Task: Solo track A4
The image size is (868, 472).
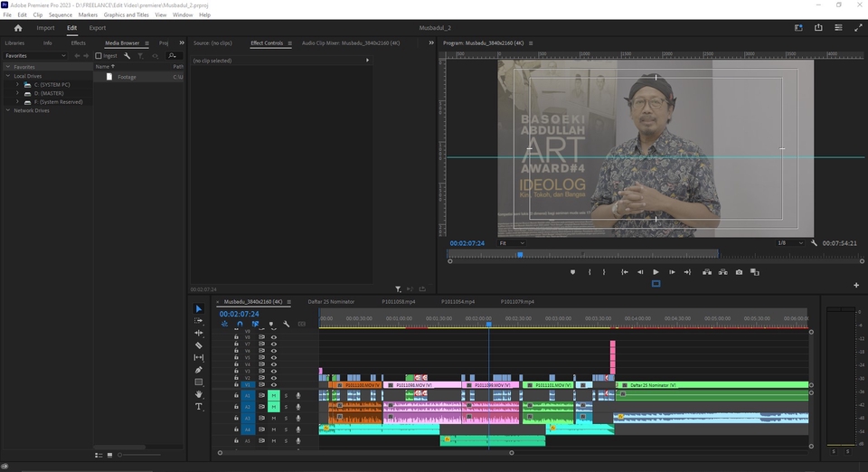Action: click(286, 430)
